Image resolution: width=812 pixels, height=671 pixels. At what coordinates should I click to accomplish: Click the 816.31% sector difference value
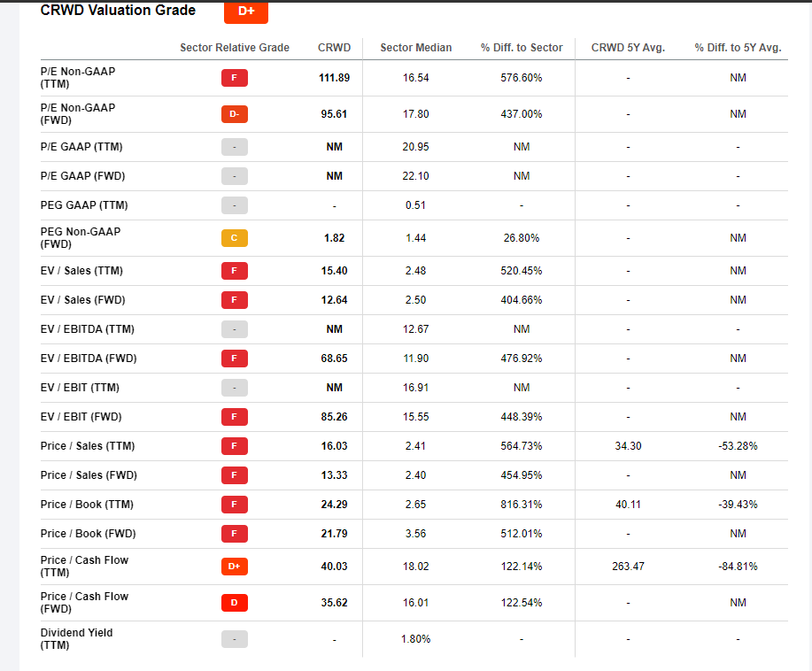pyautogui.click(x=522, y=505)
